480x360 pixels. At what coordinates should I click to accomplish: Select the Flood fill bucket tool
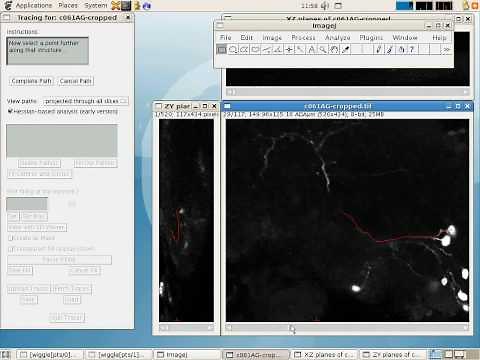point(401,50)
